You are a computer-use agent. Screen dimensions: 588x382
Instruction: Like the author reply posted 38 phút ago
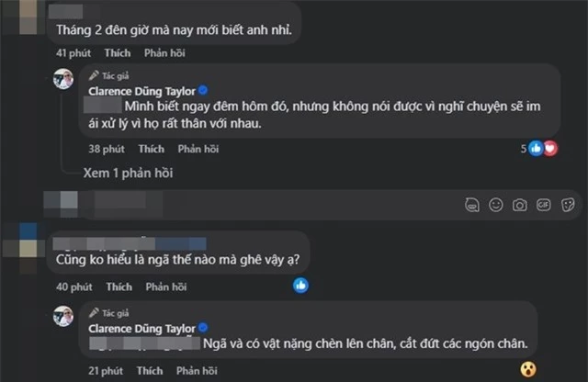coord(152,148)
